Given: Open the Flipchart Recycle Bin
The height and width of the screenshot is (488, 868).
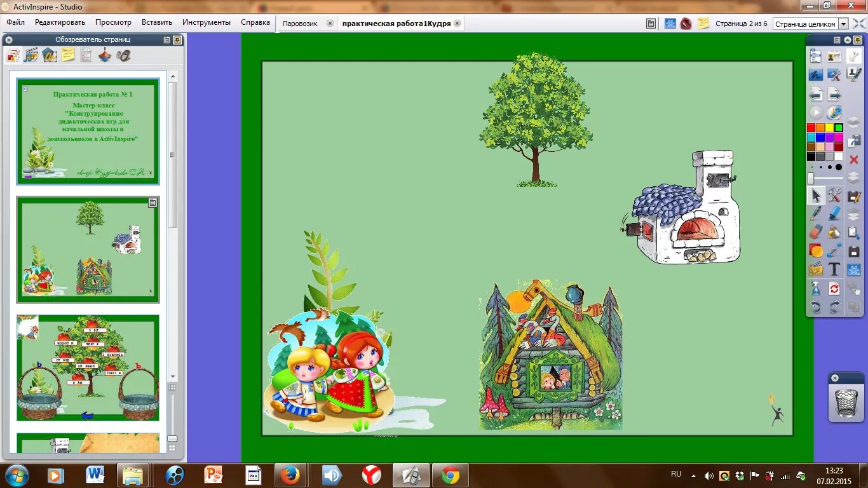Looking at the screenshot, I should [x=846, y=403].
